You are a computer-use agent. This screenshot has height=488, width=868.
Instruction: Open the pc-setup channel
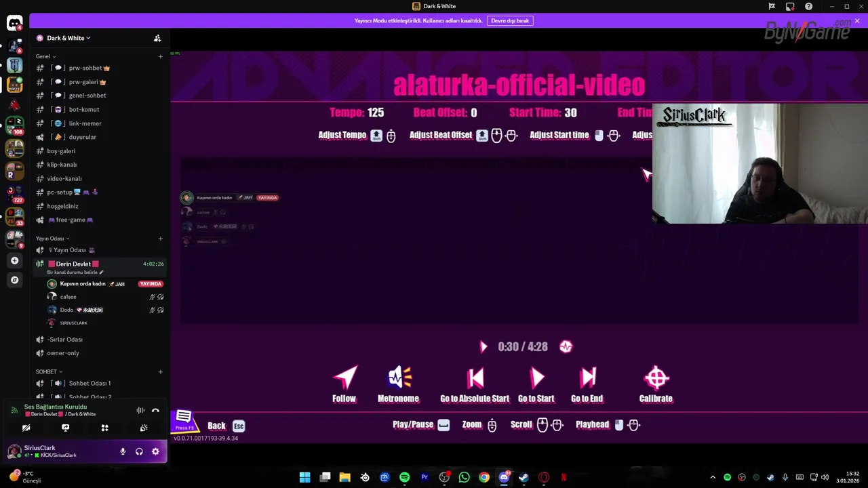(100, 192)
